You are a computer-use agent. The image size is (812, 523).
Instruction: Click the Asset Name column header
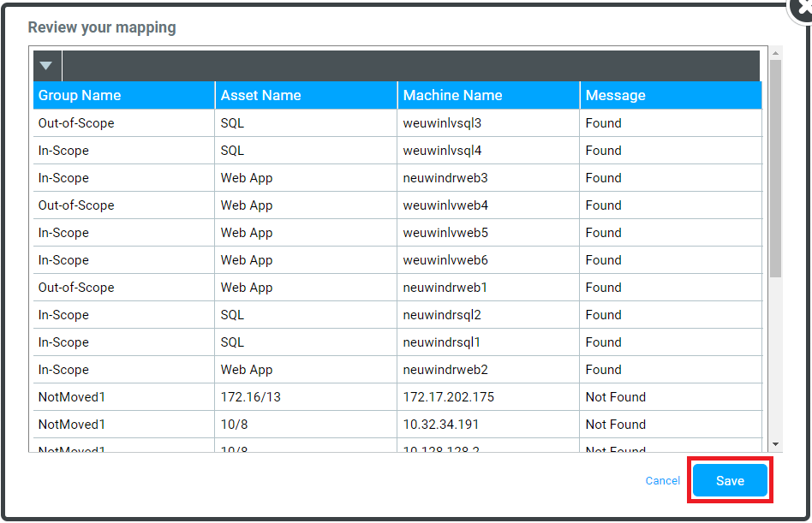coord(260,96)
